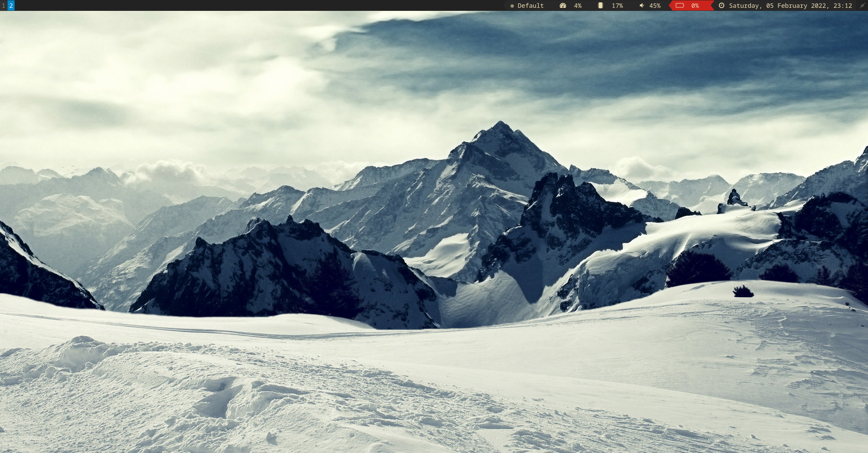Screen dimensions: 868x453
Task: Click the 23:12 time display
Action: (x=843, y=6)
